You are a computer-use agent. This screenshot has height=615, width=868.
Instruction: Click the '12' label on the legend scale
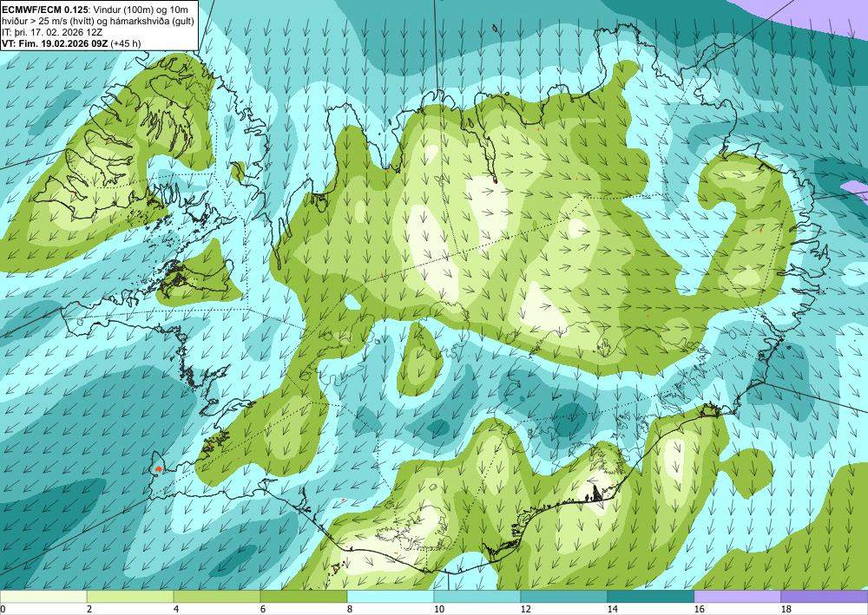click(x=525, y=609)
